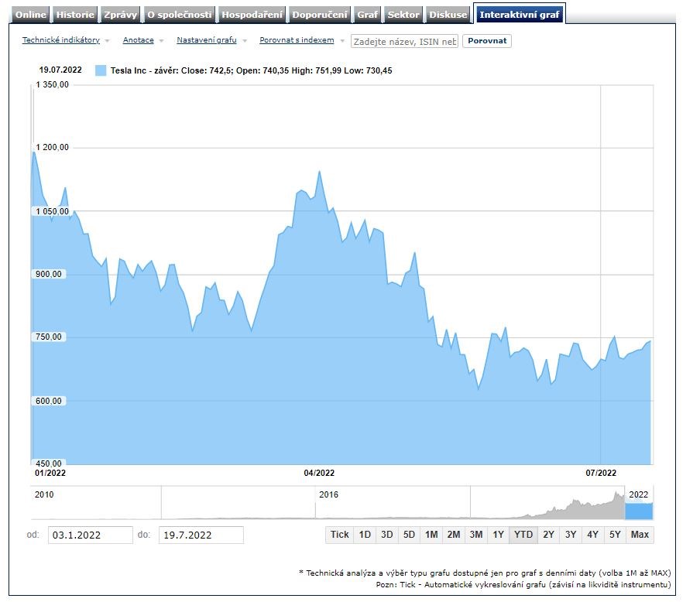Expand Porovnat s indexem dropdown
The image size is (700, 602).
(x=297, y=40)
